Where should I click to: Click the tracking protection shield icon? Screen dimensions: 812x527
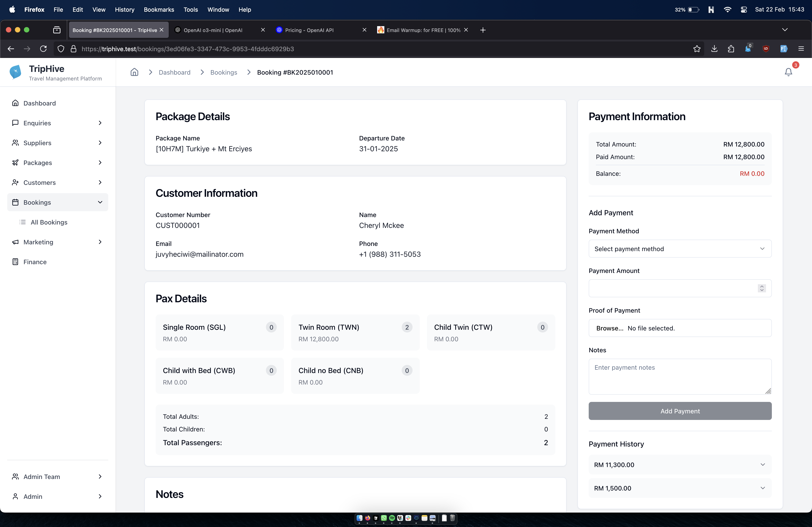(61, 49)
